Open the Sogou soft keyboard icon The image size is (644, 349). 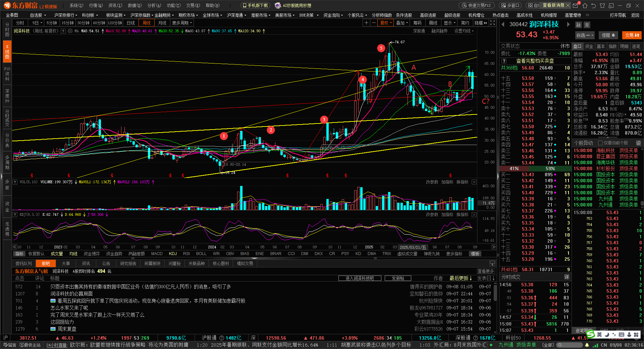621,334
